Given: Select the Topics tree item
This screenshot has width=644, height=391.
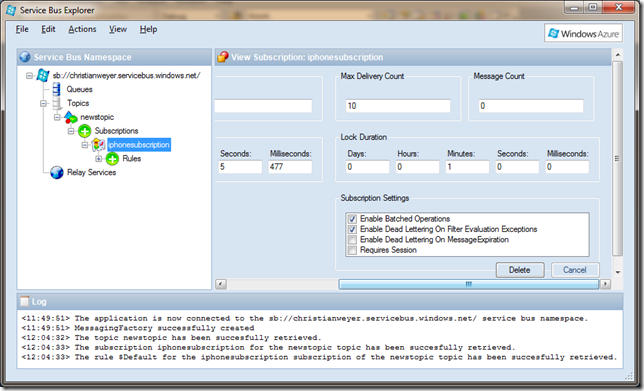Looking at the screenshot, I should click(78, 103).
